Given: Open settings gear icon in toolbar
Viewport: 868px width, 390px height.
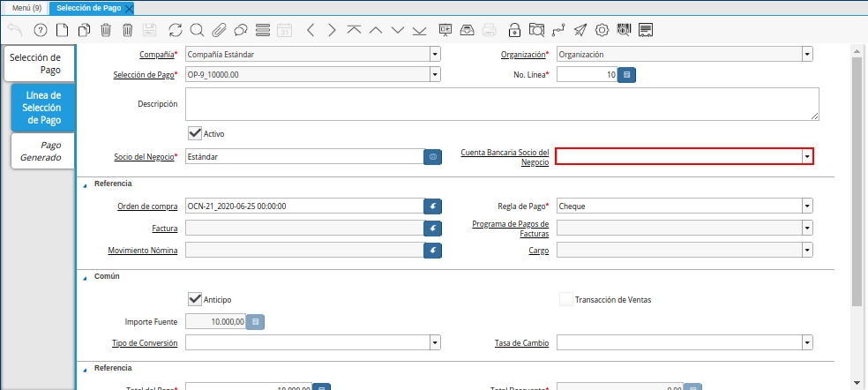Looking at the screenshot, I should coord(602,30).
